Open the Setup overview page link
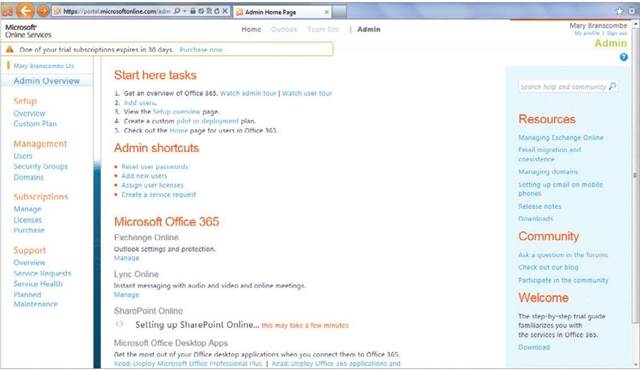This screenshot has height=370, width=640. tap(176, 111)
